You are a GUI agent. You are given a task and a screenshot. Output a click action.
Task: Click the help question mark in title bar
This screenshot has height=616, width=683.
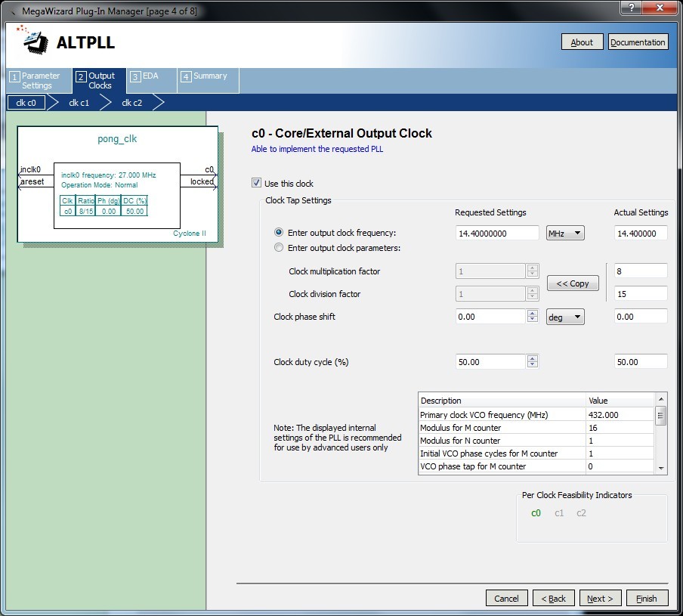pyautogui.click(x=631, y=6)
